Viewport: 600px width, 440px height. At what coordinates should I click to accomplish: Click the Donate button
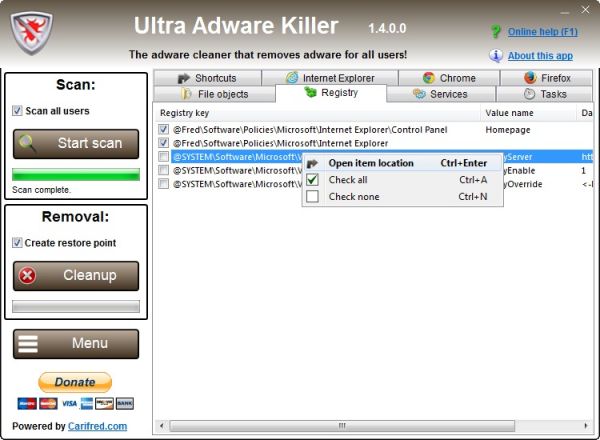coord(75,382)
